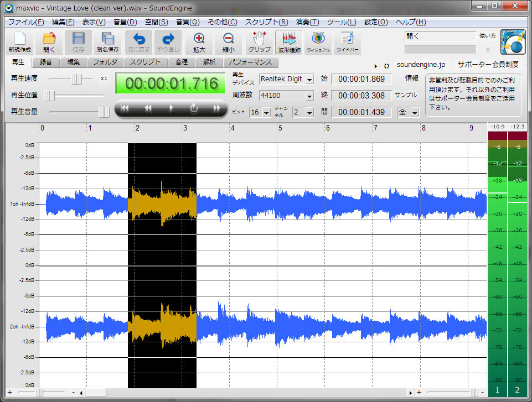Click the 5 second marker on the timeline ruler
Viewport: 532px width, 402px height.
point(280,128)
